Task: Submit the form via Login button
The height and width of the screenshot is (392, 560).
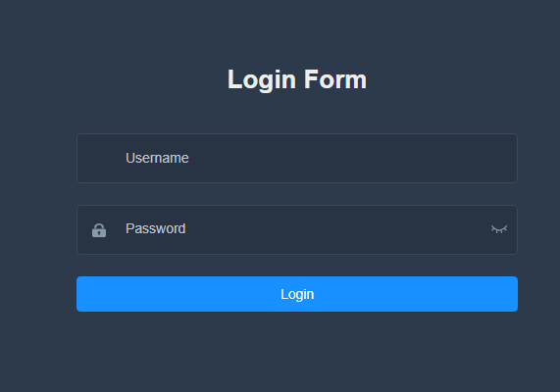Action: pyautogui.click(x=297, y=294)
